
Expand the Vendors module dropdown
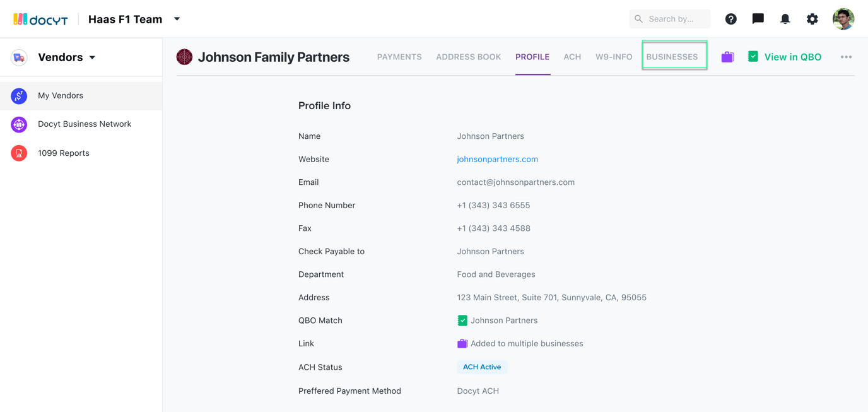coord(92,57)
